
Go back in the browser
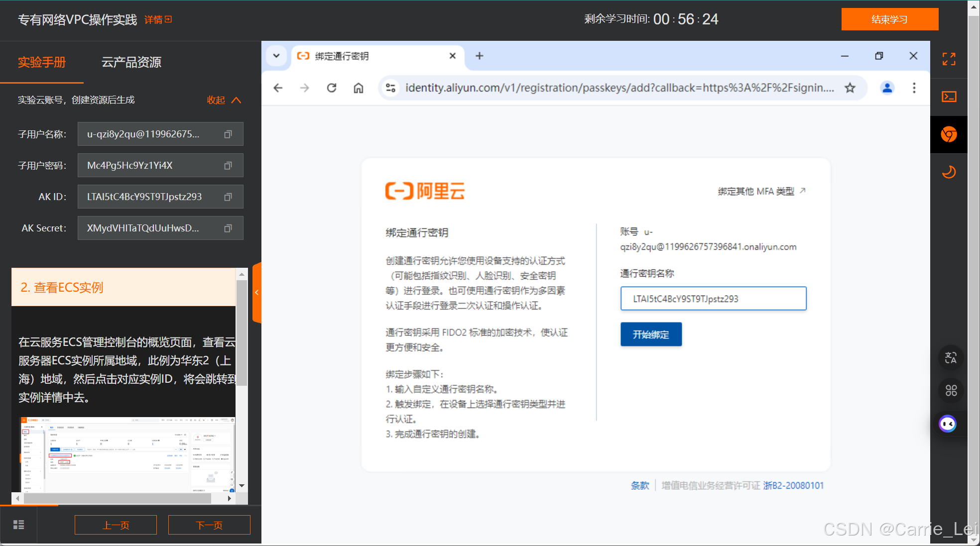point(278,88)
